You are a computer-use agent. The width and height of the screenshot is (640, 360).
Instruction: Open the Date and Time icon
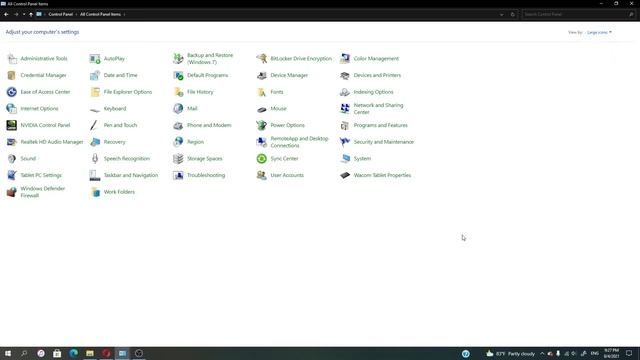[x=95, y=76]
